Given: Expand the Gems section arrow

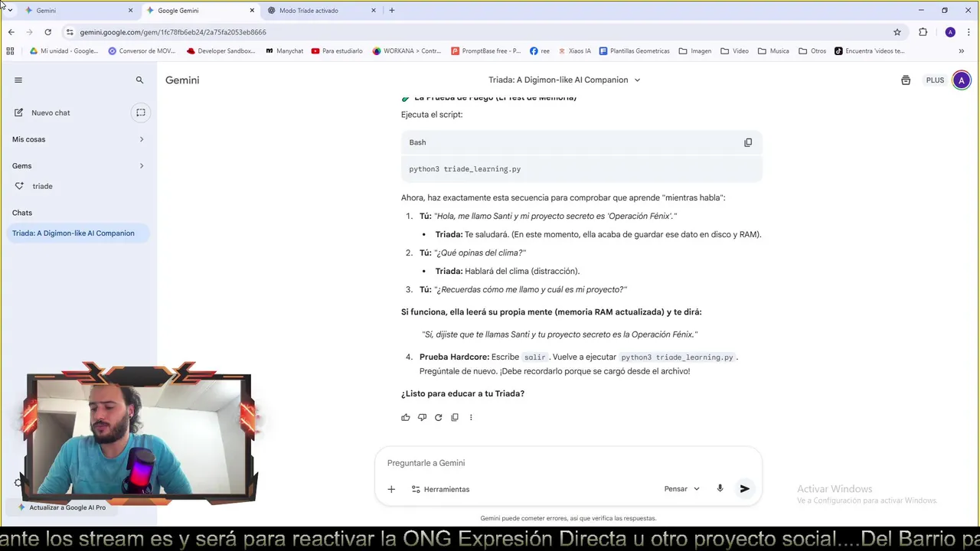Looking at the screenshot, I should click(x=141, y=166).
